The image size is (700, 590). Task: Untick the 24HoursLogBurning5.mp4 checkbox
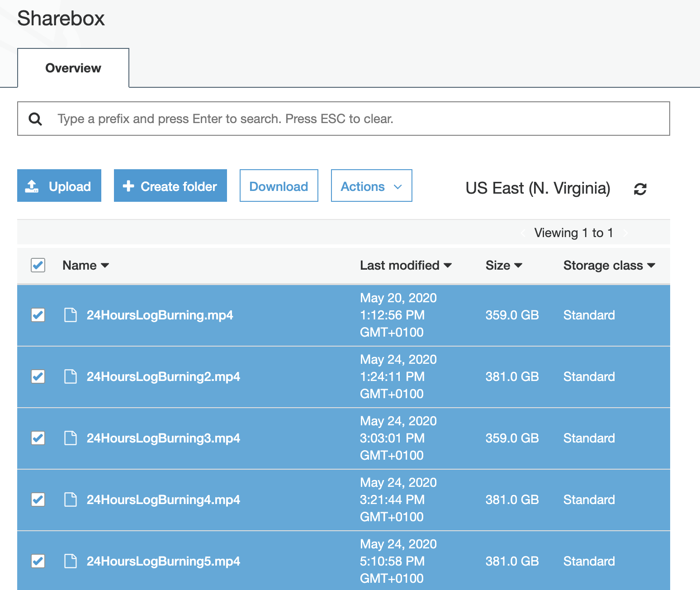(38, 561)
